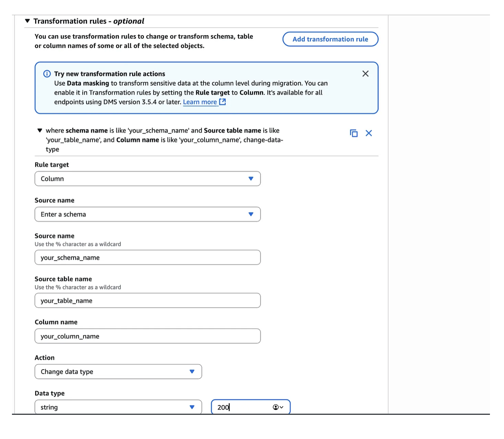Click the person icon inside the length field
The width and height of the screenshot is (504, 439).
tap(275, 407)
